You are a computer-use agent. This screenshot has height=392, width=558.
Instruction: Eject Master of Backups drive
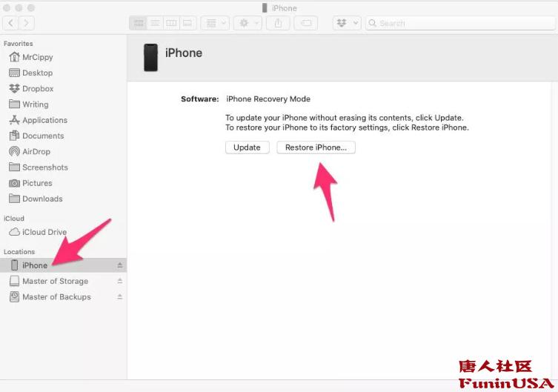(x=120, y=296)
